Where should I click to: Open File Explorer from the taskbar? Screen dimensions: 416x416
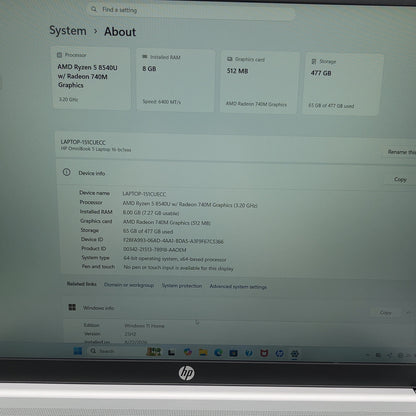(x=203, y=352)
